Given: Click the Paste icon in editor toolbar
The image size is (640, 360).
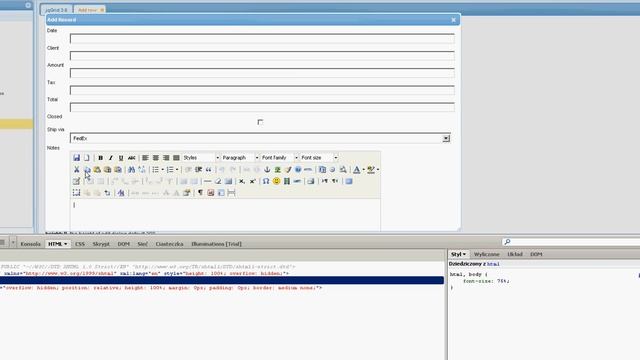Looking at the screenshot, I should pyautogui.click(x=97, y=169).
